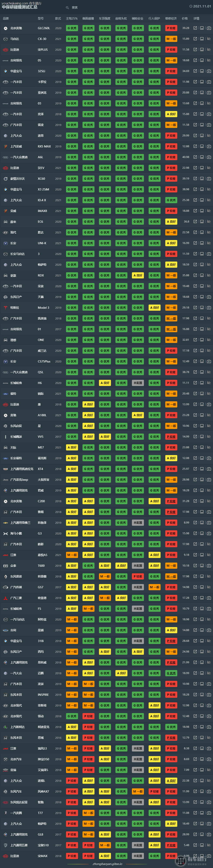View the image icon for 318i row

click(x=202, y=641)
